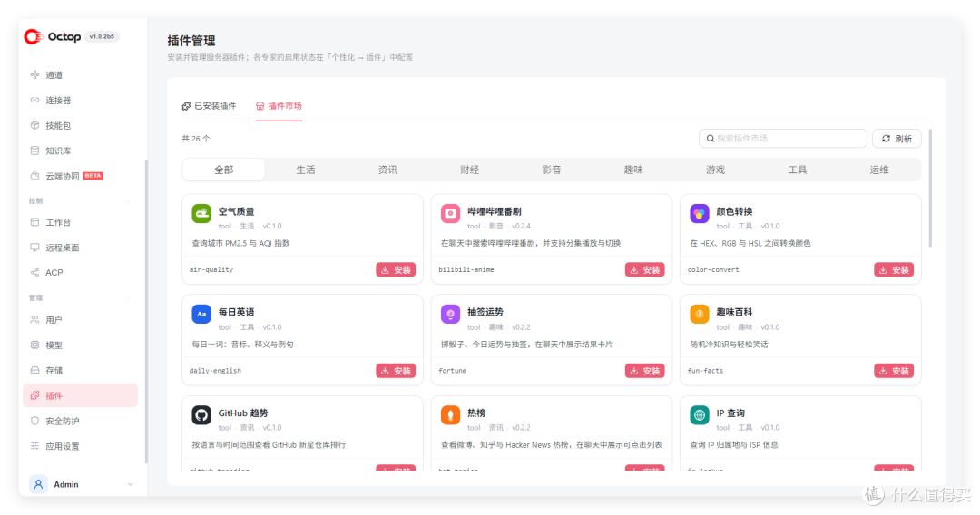The width and height of the screenshot is (980, 515).
Task: Click the 查询 IP 归属地与 ISP 信息 description
Action: tap(734, 445)
